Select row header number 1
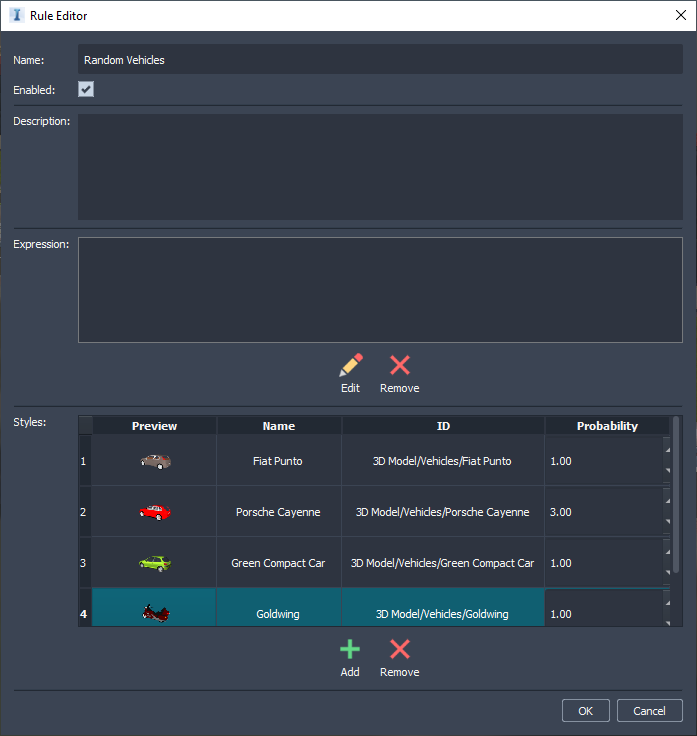Screen dimensions: 697x736 (x=84, y=460)
